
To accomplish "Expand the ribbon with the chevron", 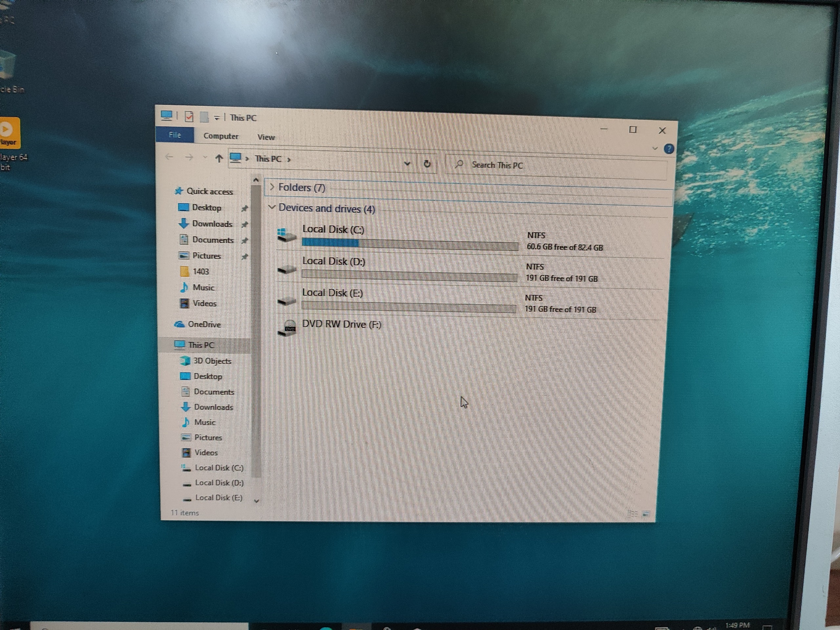I will click(655, 149).
